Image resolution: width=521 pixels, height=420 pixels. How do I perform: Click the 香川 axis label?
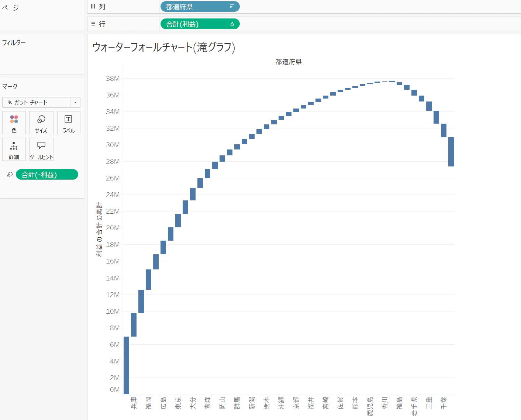coord(384,403)
